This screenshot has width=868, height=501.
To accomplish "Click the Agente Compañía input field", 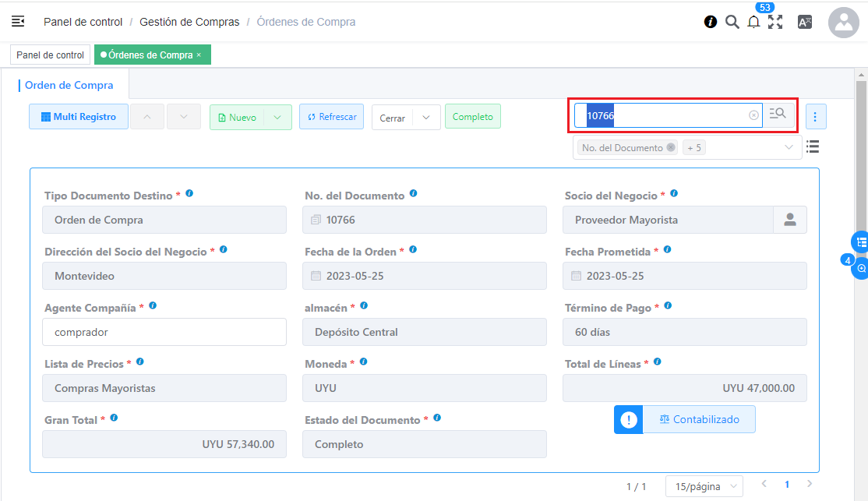I will coord(164,332).
